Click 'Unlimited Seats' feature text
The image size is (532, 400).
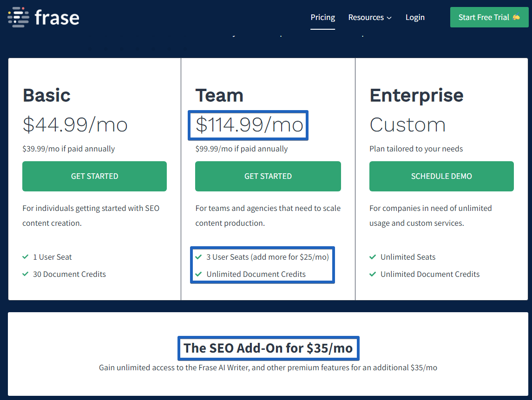coord(408,257)
